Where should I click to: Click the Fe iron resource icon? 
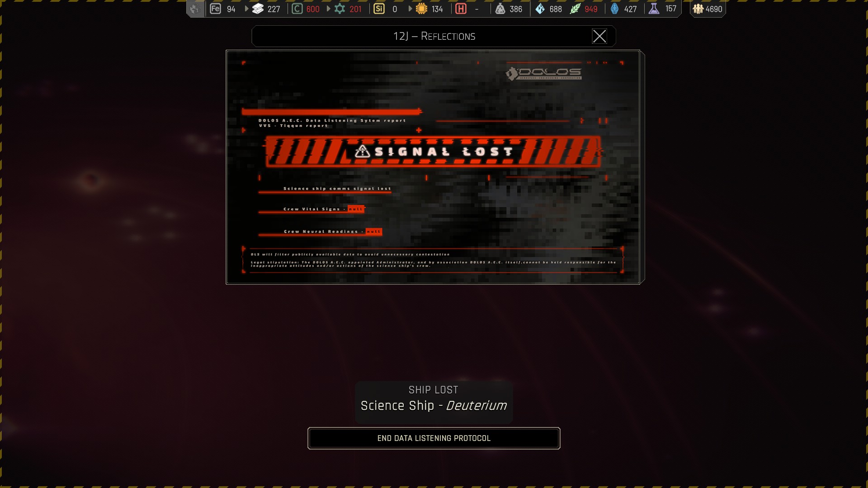point(216,9)
